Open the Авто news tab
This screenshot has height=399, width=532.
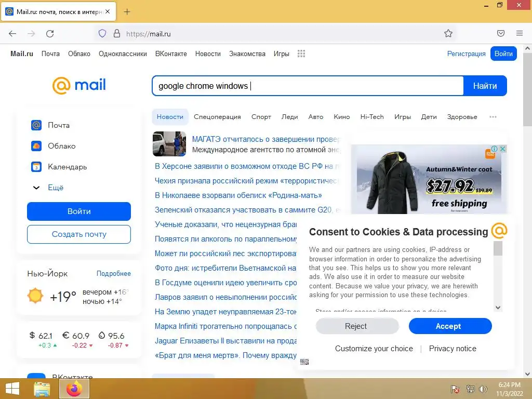coord(315,117)
